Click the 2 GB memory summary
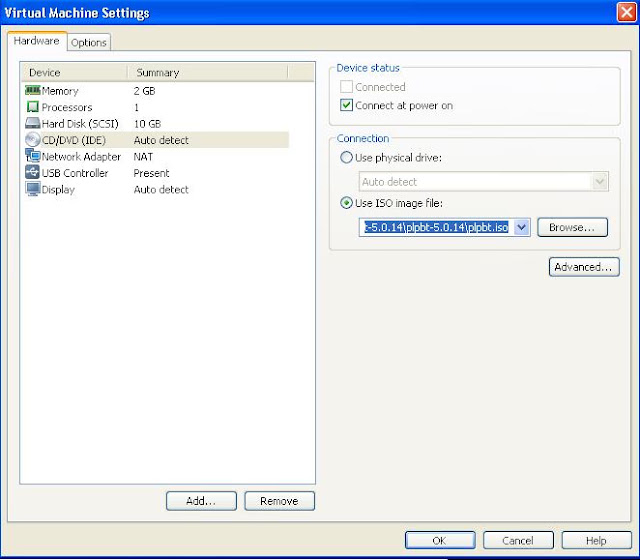Image resolution: width=640 pixels, height=560 pixels. [x=144, y=91]
